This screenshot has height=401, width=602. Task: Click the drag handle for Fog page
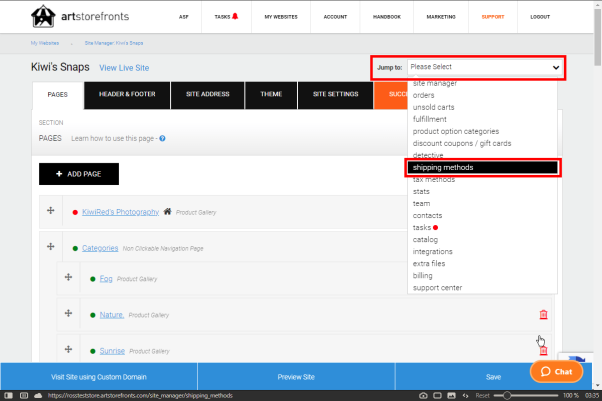point(68,278)
